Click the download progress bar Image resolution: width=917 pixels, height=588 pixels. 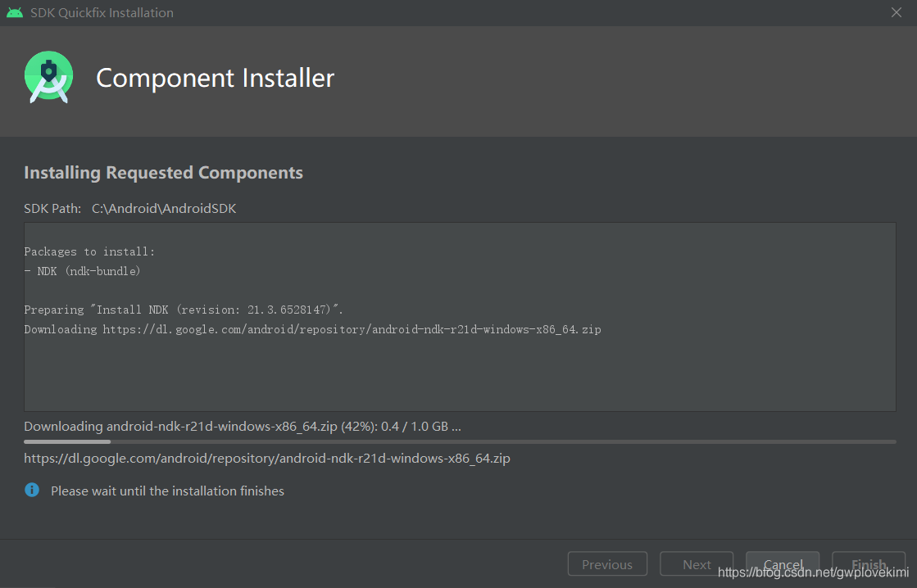pyautogui.click(x=460, y=442)
